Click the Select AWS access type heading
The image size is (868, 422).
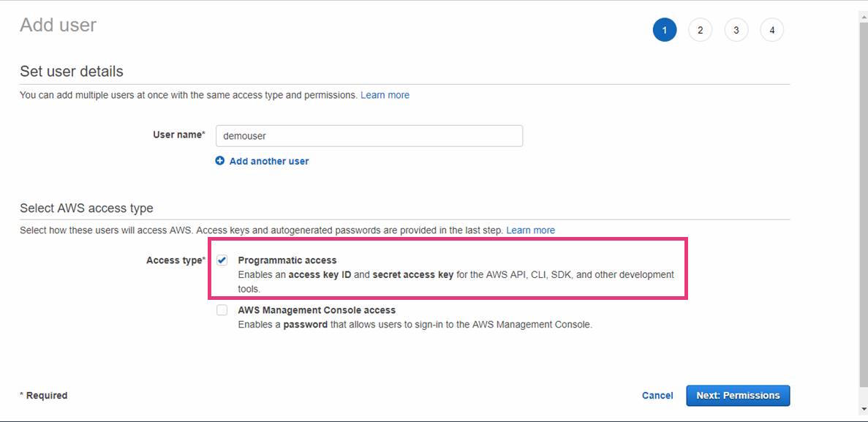click(x=86, y=208)
